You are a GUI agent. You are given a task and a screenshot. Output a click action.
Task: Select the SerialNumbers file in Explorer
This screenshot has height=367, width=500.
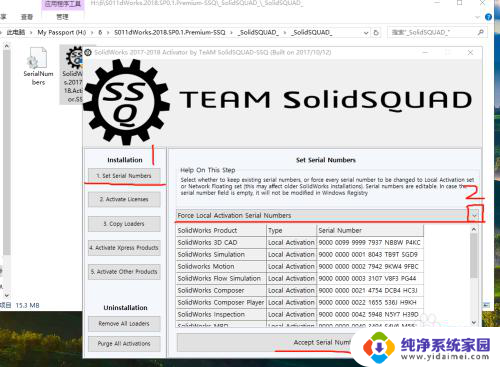coord(38,67)
